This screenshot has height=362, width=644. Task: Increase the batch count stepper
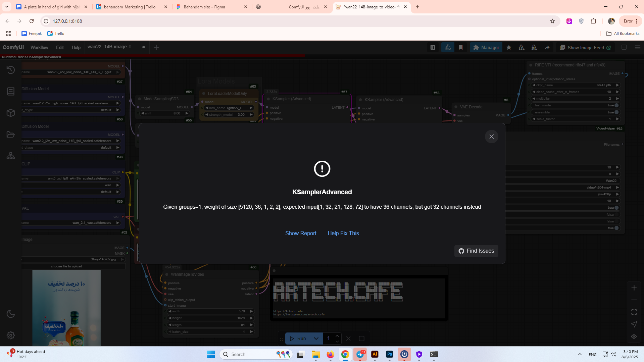pyautogui.click(x=337, y=336)
